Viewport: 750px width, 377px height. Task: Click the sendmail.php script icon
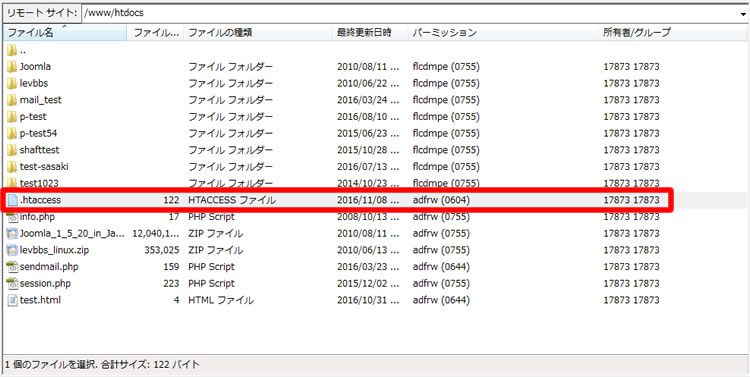[12, 266]
